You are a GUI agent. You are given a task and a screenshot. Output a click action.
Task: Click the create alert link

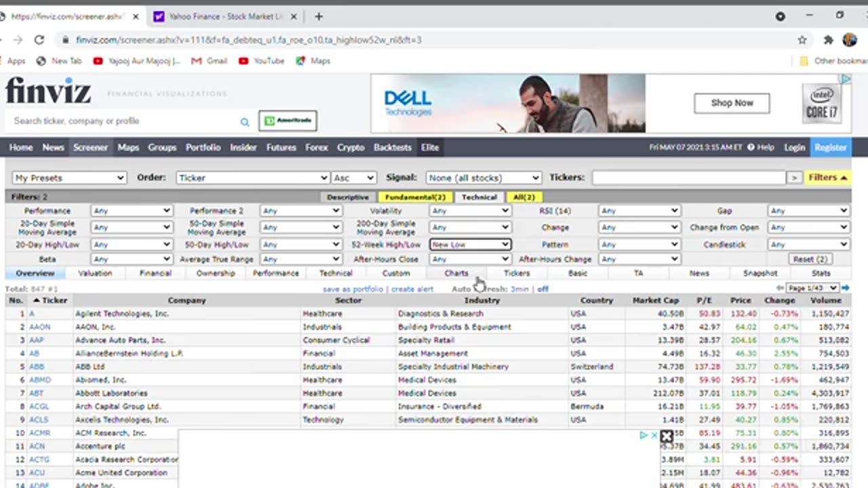412,289
